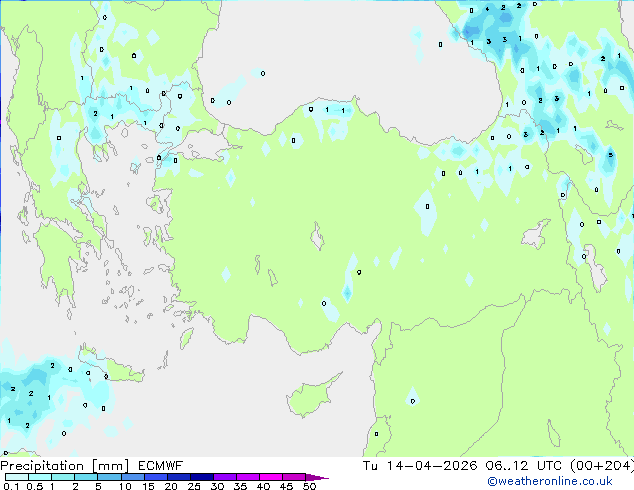Click the '50' legend scale value
The image size is (634, 490).
[309, 486]
